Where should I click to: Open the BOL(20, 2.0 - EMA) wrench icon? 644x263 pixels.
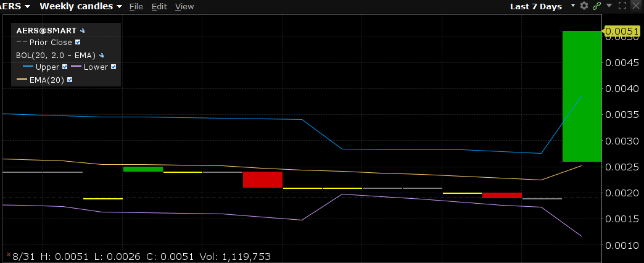click(101, 55)
